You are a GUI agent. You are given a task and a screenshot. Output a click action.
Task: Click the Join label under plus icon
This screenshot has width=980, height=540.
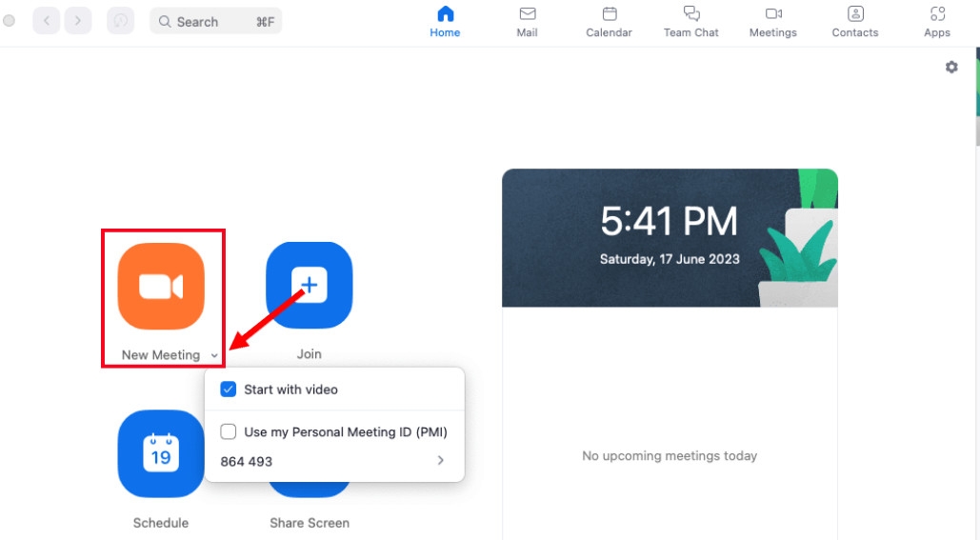[x=310, y=353]
